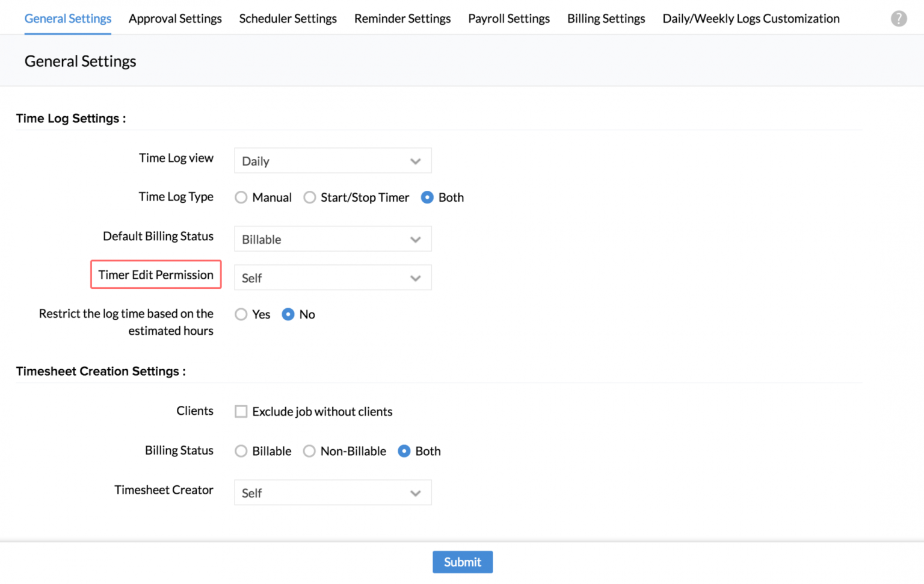
Task: Return to the General Settings tab
Action: click(x=67, y=18)
